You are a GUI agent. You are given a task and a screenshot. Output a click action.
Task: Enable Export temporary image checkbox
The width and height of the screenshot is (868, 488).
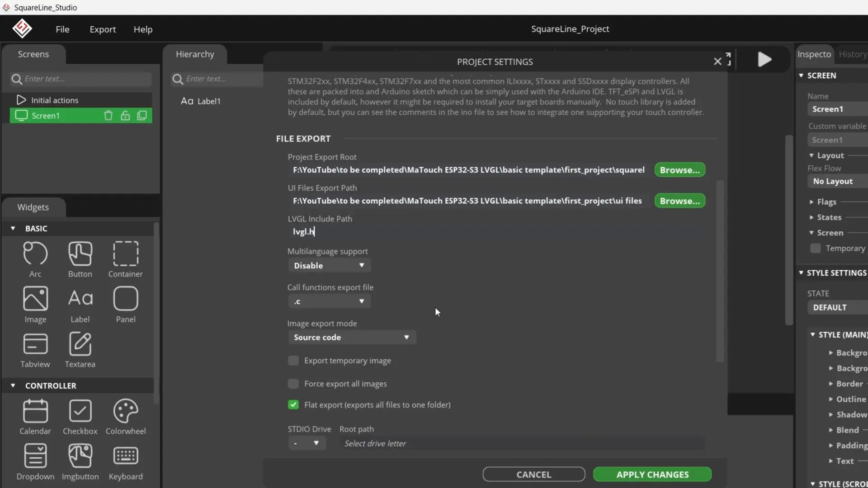293,361
